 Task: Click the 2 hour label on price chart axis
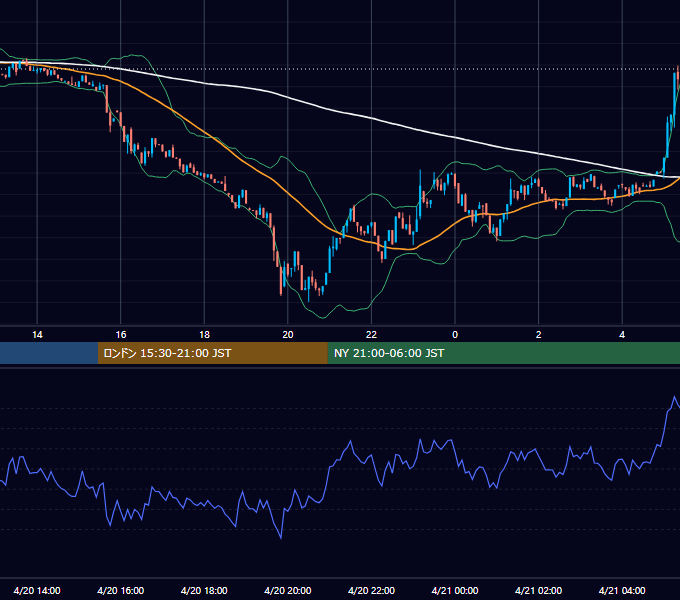pos(539,335)
